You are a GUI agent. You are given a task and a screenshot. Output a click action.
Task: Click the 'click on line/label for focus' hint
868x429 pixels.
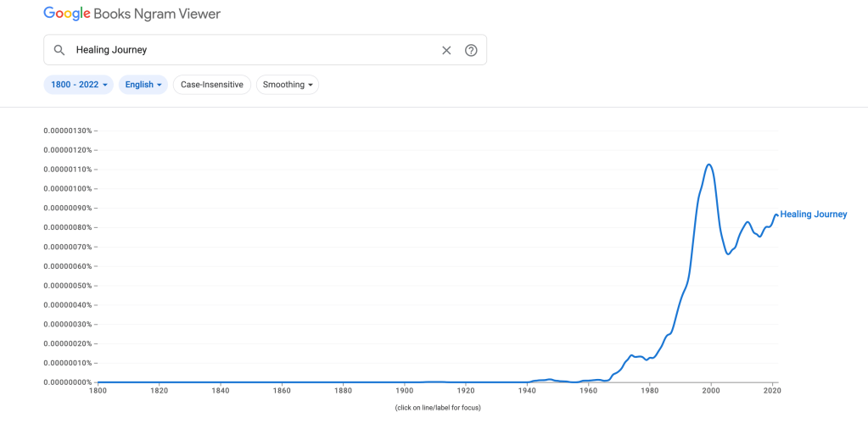tap(438, 408)
